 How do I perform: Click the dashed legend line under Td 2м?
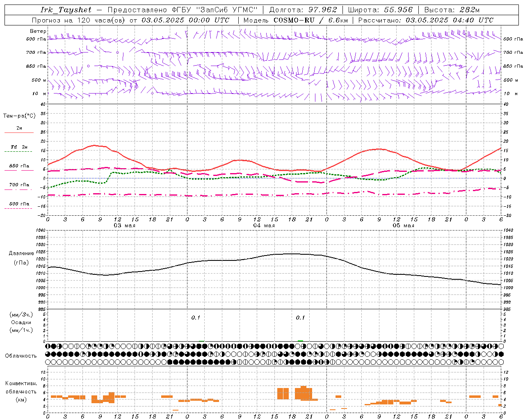18,152
